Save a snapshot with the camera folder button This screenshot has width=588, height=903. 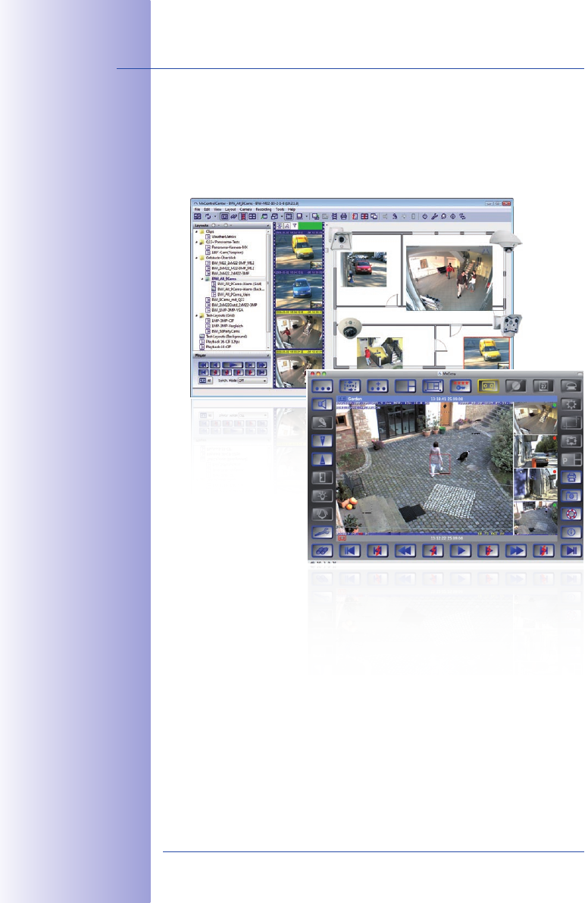571,496
